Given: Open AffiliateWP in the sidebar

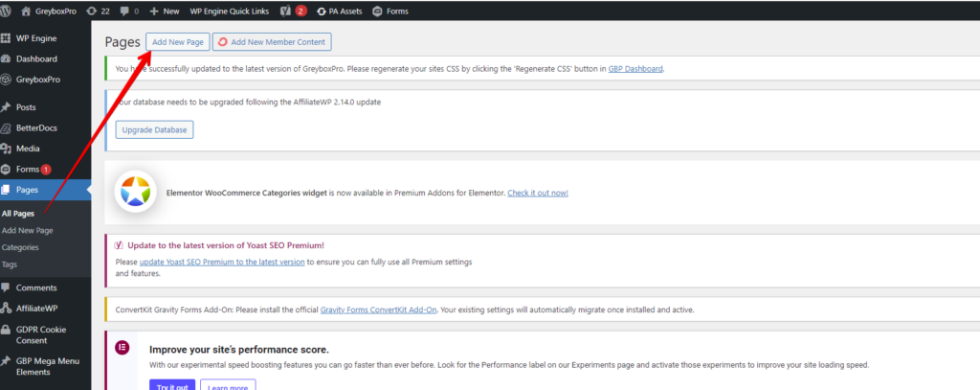Looking at the screenshot, I should pyautogui.click(x=37, y=308).
